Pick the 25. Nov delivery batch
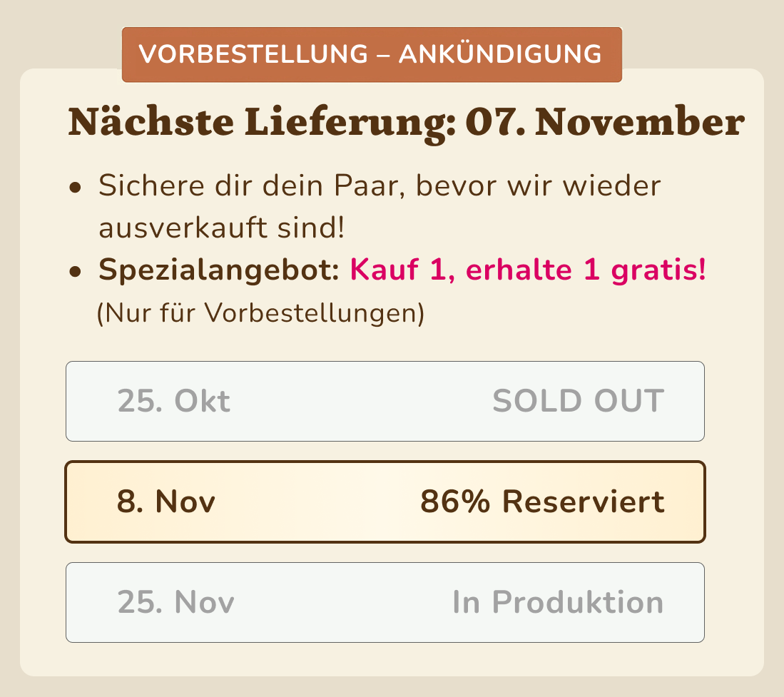This screenshot has height=697, width=784. click(385, 603)
